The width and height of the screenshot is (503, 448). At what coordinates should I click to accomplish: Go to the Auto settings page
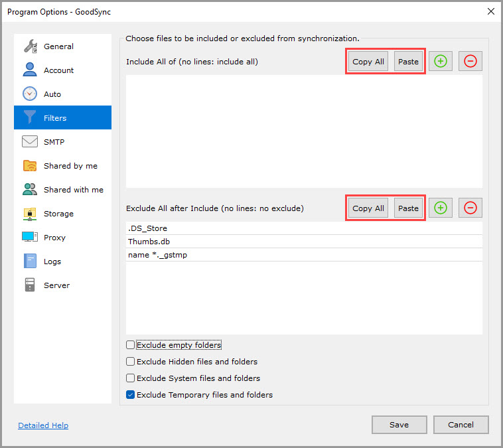pos(62,94)
